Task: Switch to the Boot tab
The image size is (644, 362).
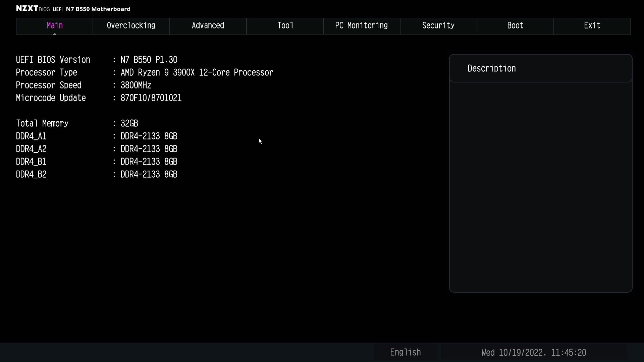Action: point(515,26)
